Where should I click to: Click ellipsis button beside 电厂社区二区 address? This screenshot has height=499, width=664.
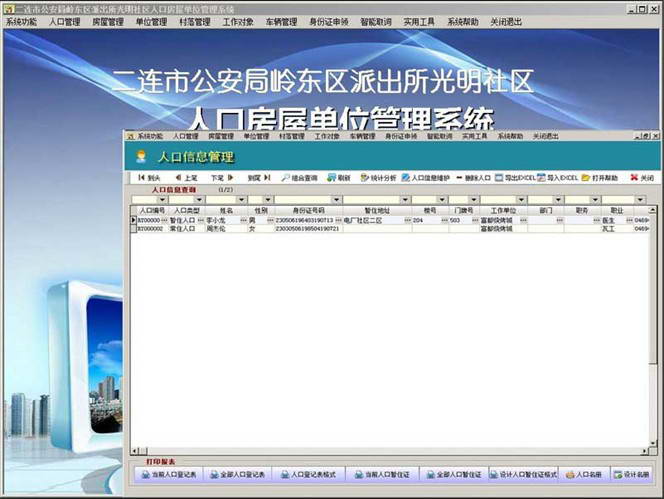[407, 220]
